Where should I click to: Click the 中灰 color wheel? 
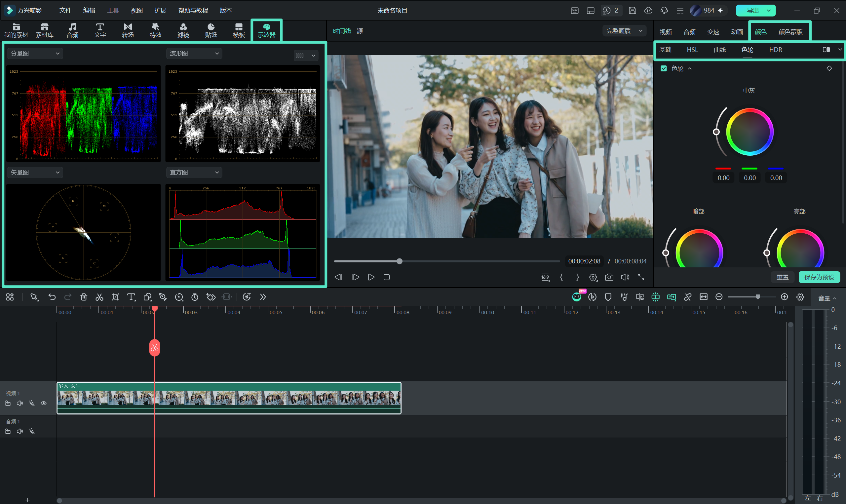[x=750, y=132]
